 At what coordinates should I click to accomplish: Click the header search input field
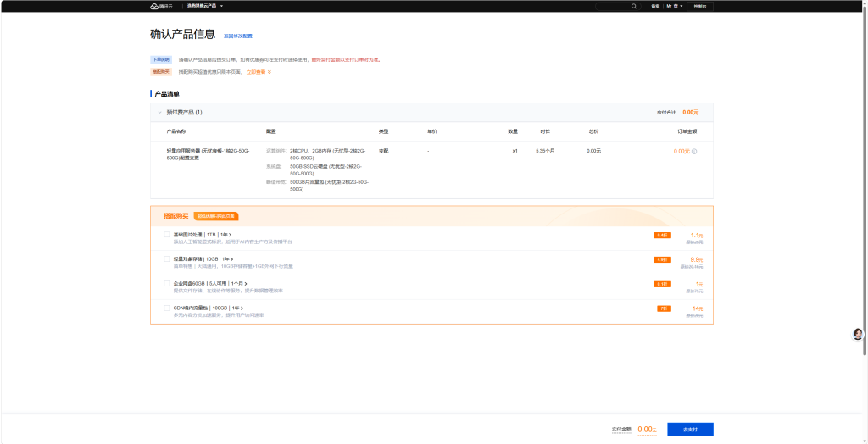pyautogui.click(x=613, y=6)
